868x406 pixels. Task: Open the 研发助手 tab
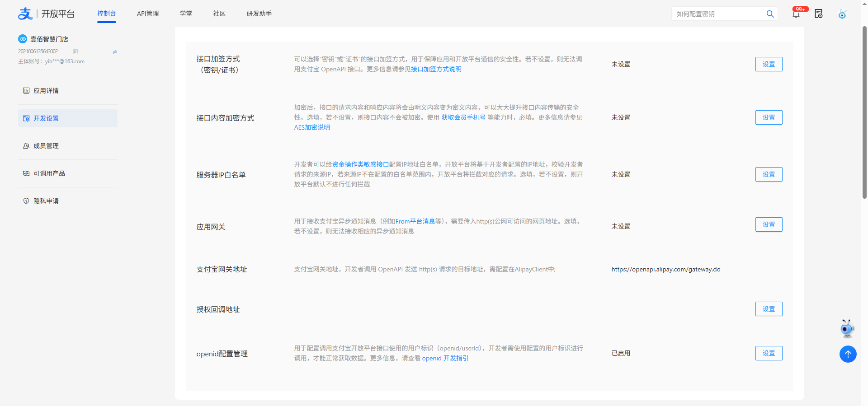(259, 14)
